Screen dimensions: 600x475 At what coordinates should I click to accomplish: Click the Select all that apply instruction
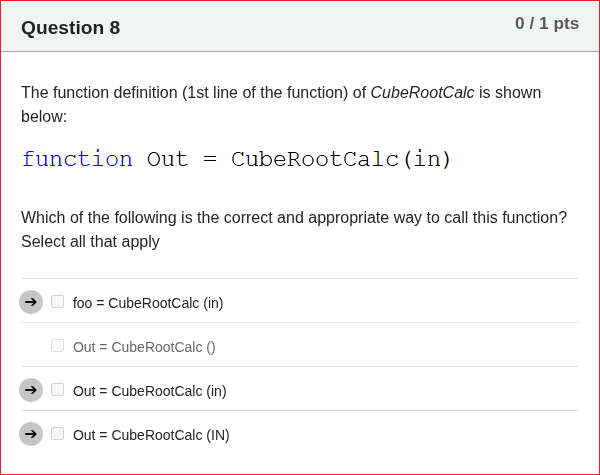point(90,241)
